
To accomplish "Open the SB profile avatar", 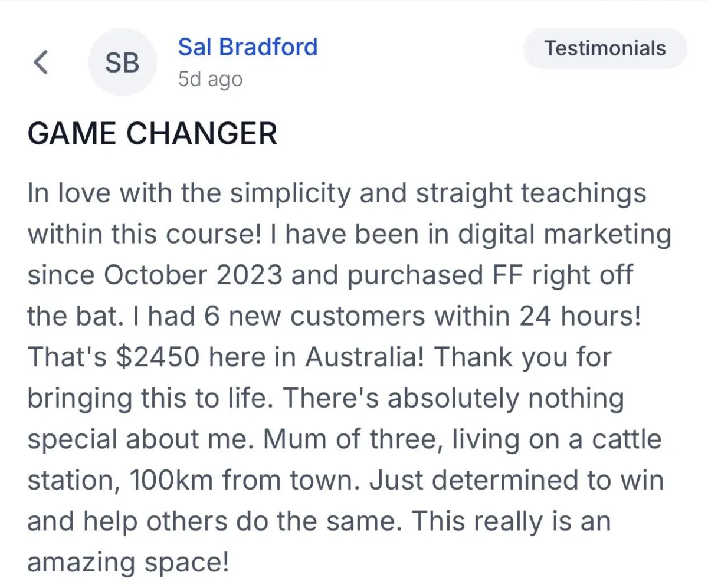I will tap(122, 63).
